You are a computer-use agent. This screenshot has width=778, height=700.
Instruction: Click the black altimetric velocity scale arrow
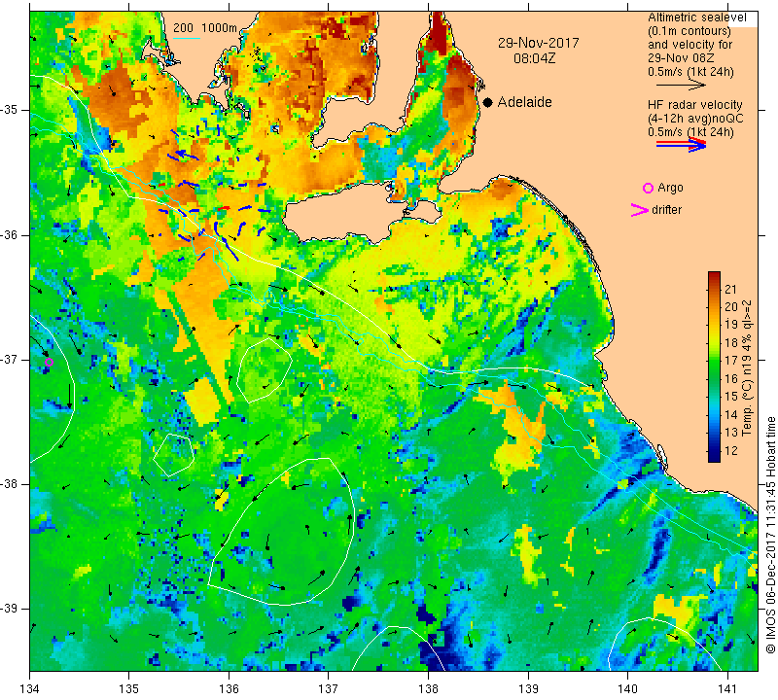point(681,86)
